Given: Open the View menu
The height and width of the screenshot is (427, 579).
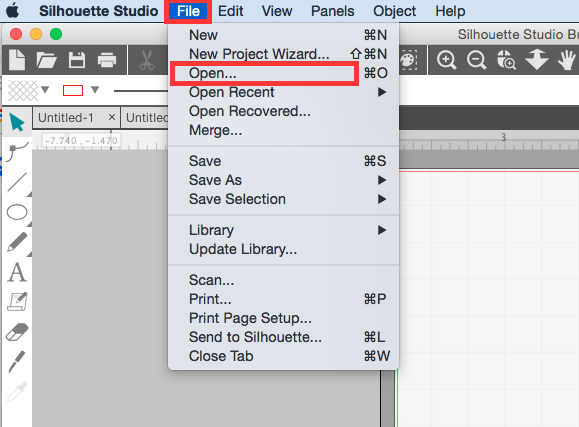Looking at the screenshot, I should coord(277,11).
